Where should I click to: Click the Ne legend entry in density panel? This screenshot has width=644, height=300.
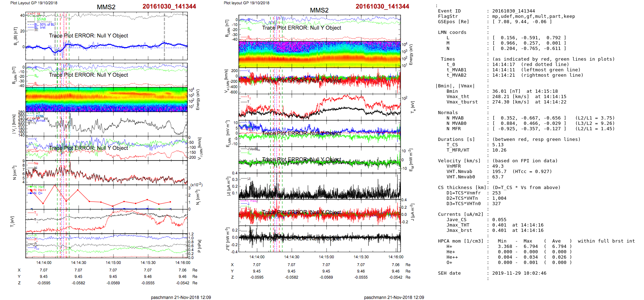pyautogui.click(x=36, y=163)
